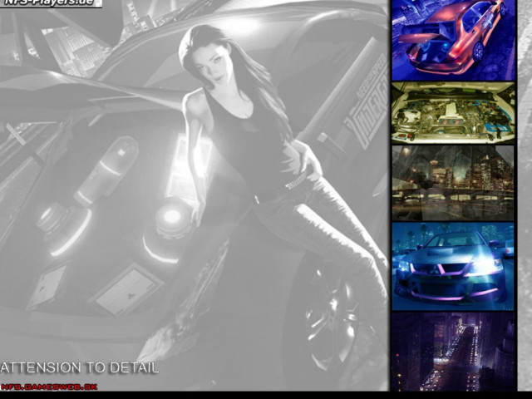
Task: Open the red car trunk thumbnail
Action: [453, 40]
